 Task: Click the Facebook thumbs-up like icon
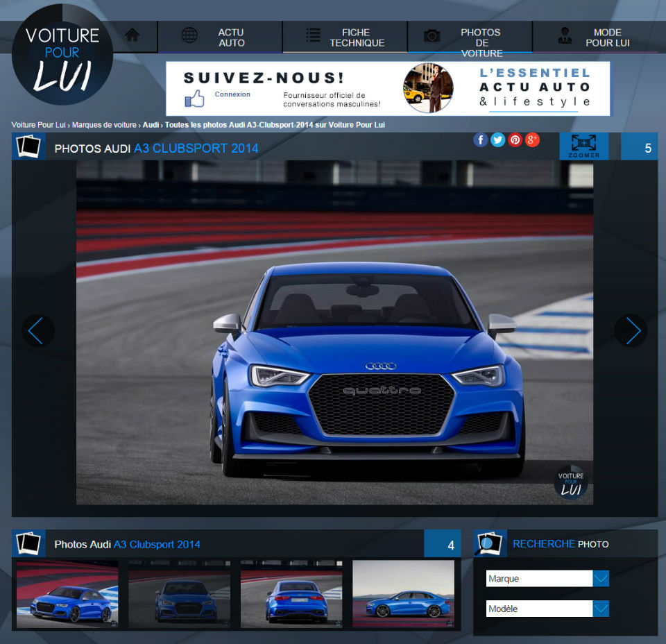click(x=194, y=99)
